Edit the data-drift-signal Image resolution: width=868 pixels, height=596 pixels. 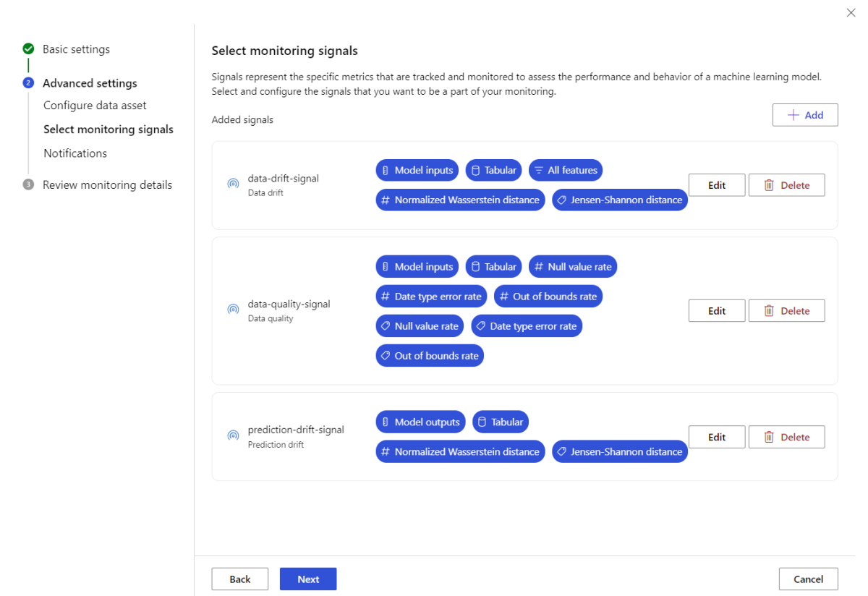[x=716, y=185]
